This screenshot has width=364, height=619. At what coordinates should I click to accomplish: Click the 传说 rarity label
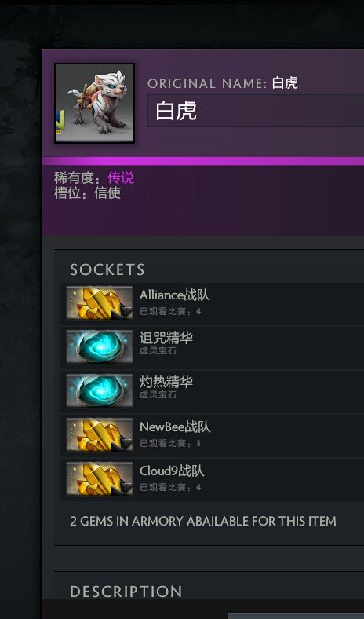click(121, 178)
